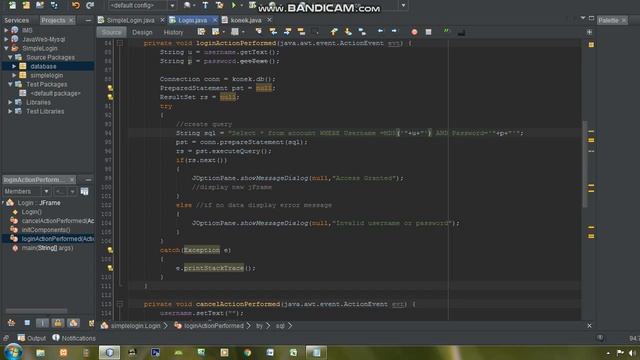Click the Toggle Highlight Search icon

(x=301, y=32)
